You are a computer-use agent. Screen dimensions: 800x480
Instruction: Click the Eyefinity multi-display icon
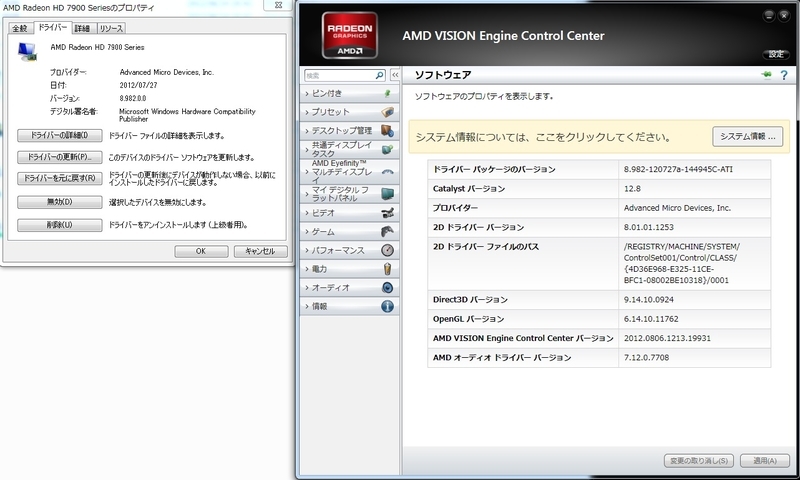(x=387, y=172)
